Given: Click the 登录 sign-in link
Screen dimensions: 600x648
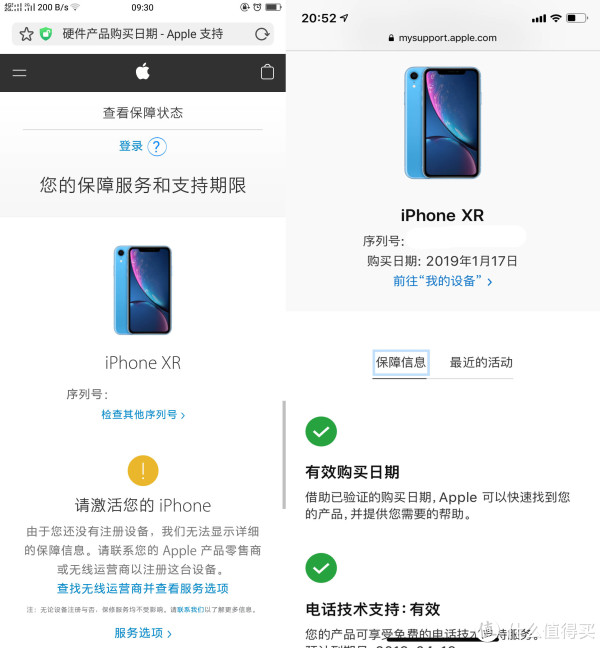Looking at the screenshot, I should click(x=131, y=146).
